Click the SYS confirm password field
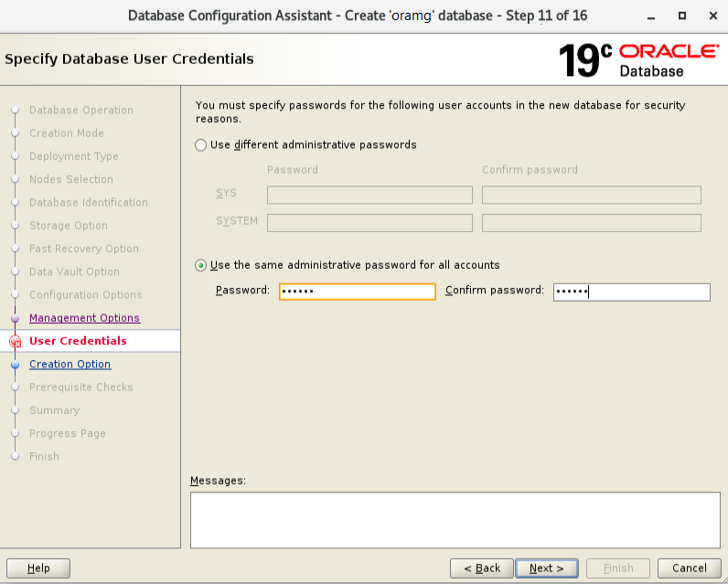This screenshot has height=584, width=728. 591,195
